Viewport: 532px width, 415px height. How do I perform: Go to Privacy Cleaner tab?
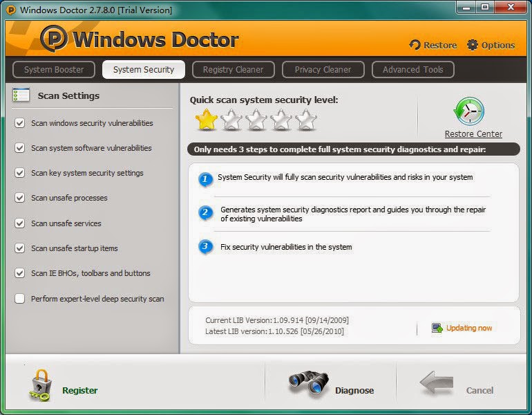[x=323, y=70]
